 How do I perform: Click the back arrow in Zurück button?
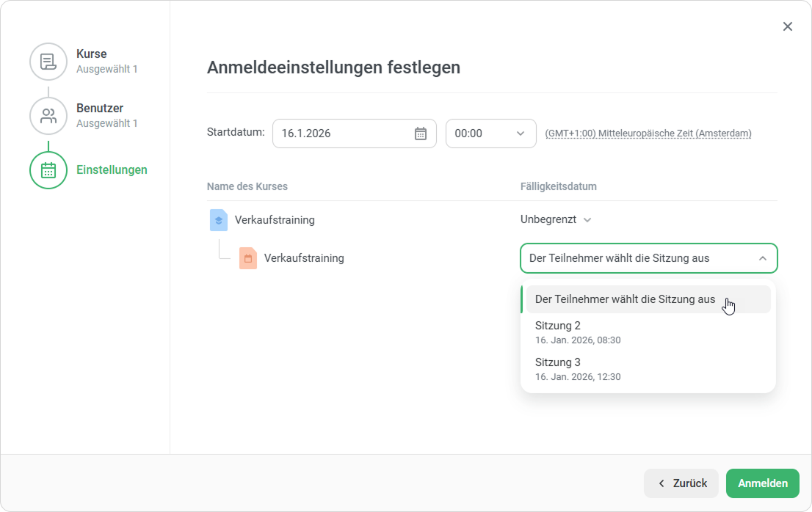pos(661,483)
